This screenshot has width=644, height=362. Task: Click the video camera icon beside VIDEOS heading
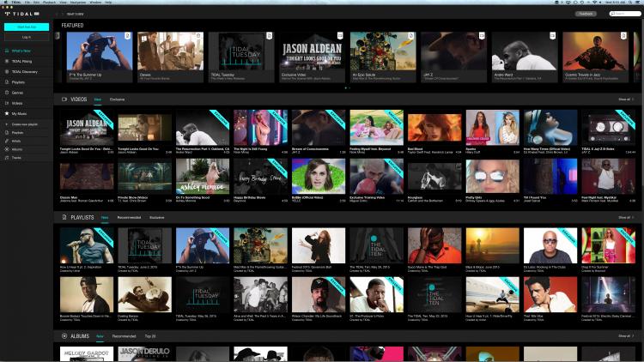click(64, 100)
